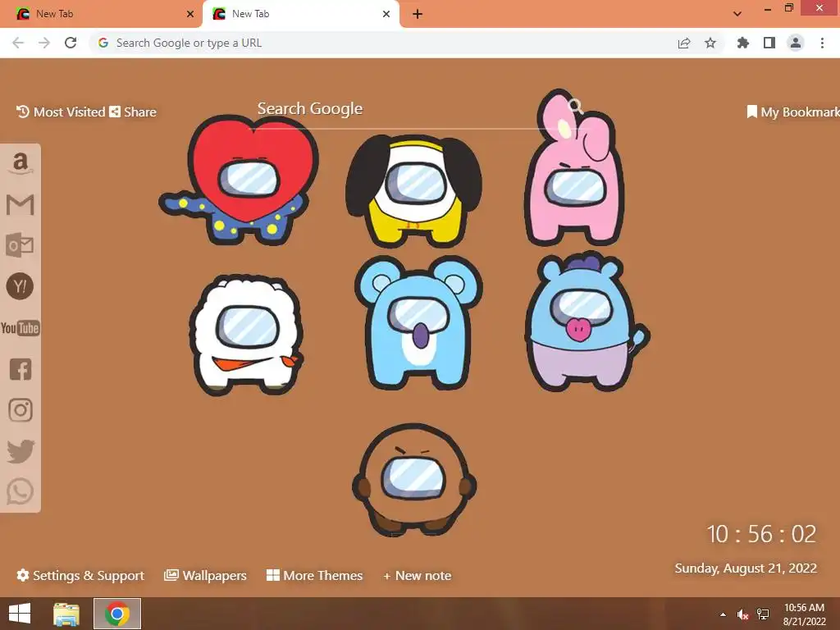Screen dimensions: 840x630
Task: Close the first New Tab
Action: click(x=190, y=14)
